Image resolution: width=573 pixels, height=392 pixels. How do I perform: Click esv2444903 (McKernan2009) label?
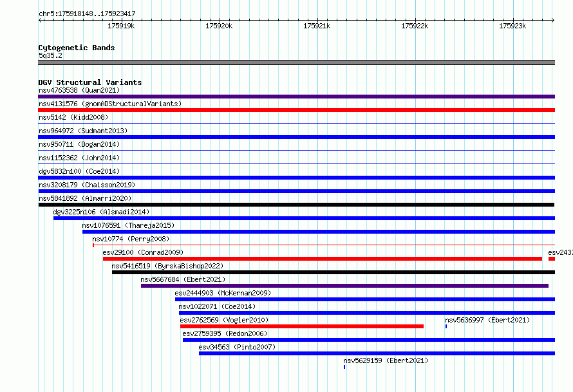(223, 293)
